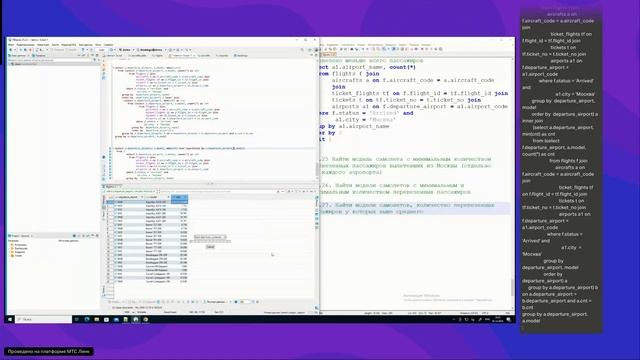Screen dimensions: 640x360
Task: Open the Файл menu in DBeaver
Action: pyautogui.click(x=11, y=45)
